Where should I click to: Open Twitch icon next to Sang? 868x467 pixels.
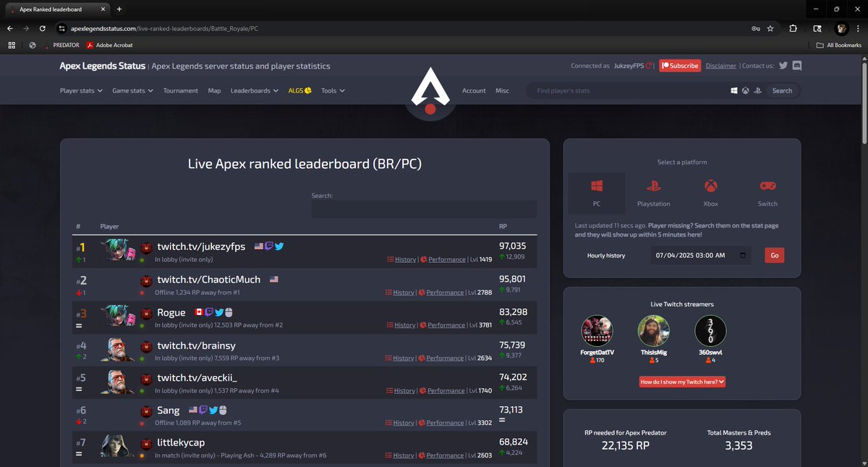click(x=203, y=410)
